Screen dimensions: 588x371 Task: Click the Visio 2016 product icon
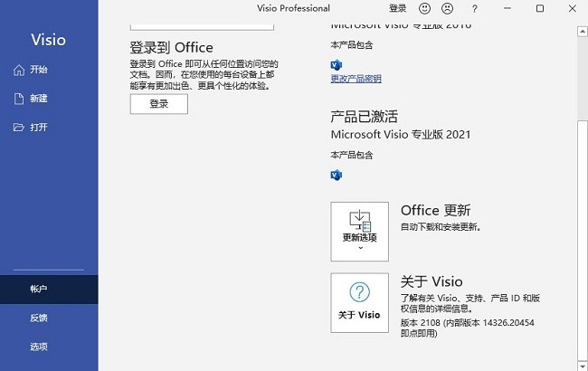click(336, 65)
